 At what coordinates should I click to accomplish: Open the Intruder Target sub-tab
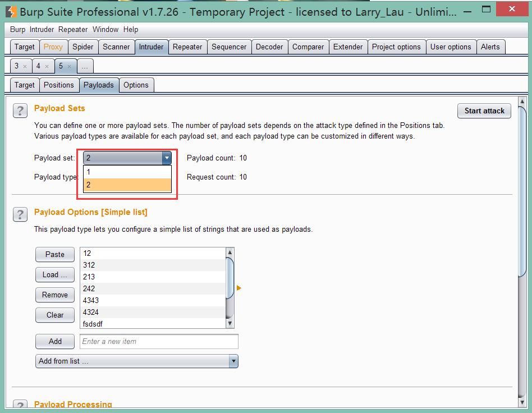[25, 85]
